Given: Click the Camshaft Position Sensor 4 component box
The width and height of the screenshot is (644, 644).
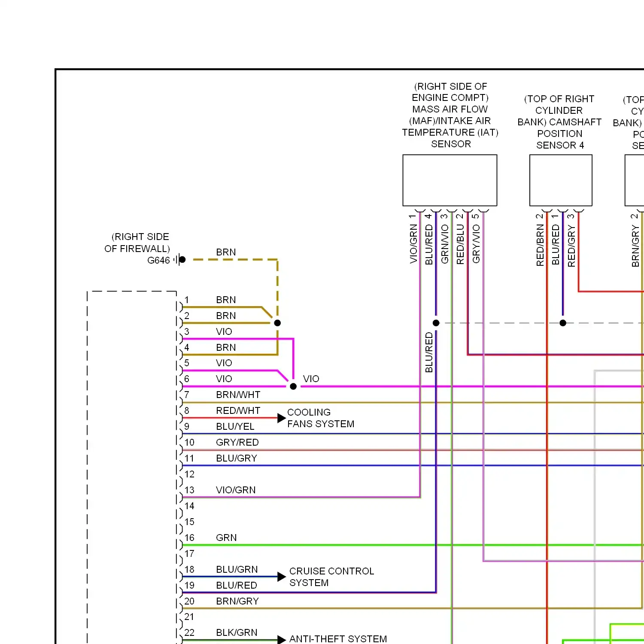Looking at the screenshot, I should [561, 180].
